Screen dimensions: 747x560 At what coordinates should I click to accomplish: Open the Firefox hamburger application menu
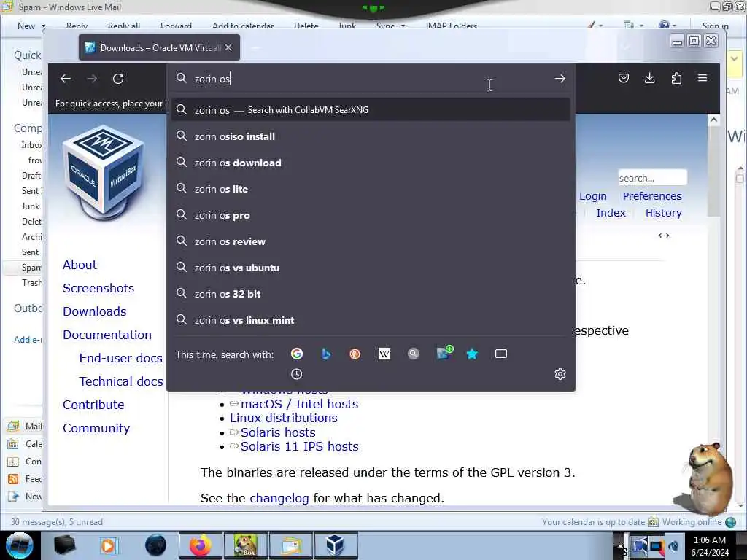(703, 78)
